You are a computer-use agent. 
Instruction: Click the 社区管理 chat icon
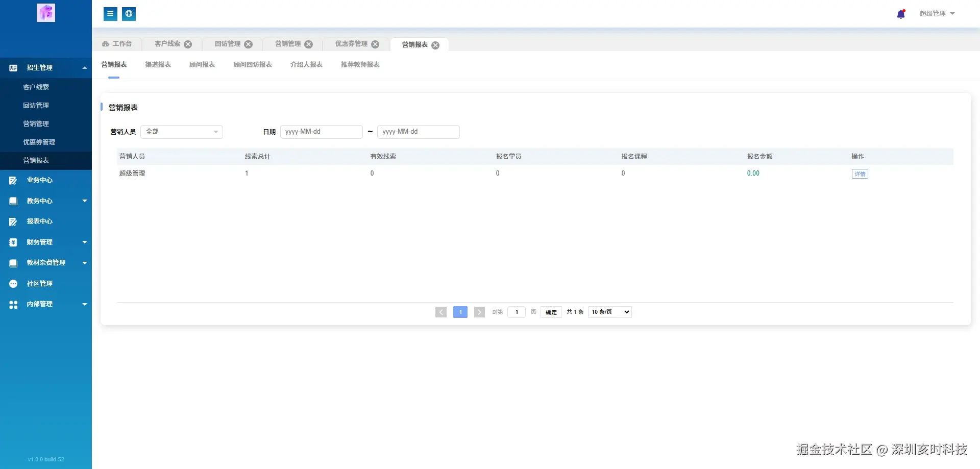point(13,284)
